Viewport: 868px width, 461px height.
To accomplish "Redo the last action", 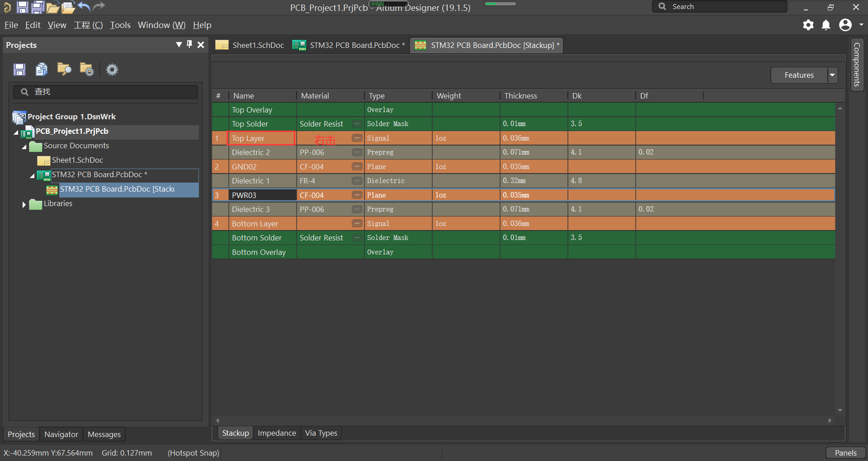I will click(x=99, y=6).
